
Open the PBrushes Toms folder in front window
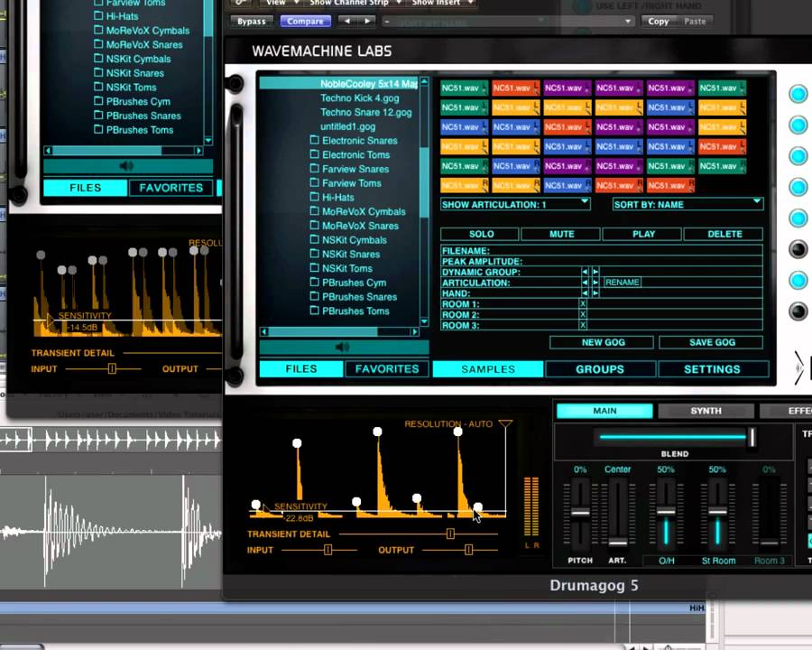355,311
